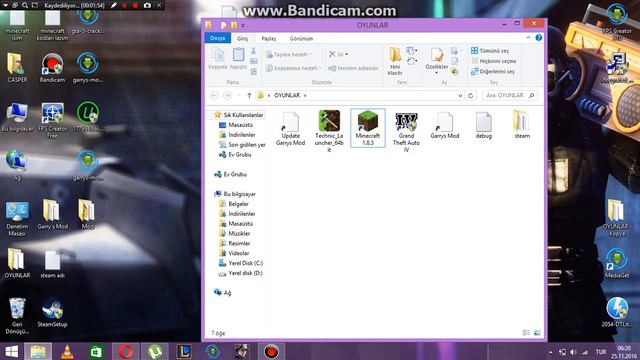Image resolution: width=640 pixels, height=360 pixels.
Task: Expand the address bar history dropdown
Action: pyautogui.click(x=460, y=96)
